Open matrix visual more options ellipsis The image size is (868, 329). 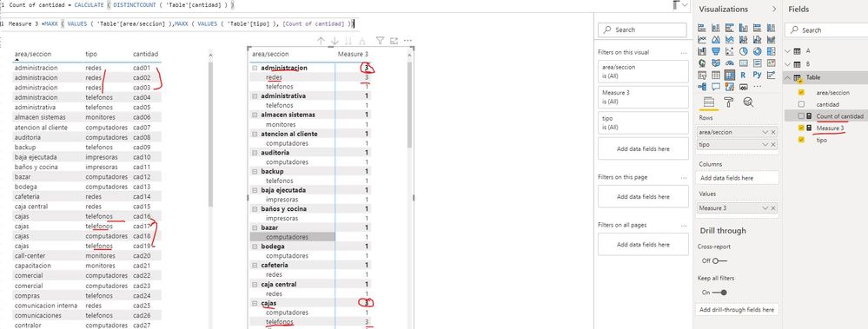[408, 40]
